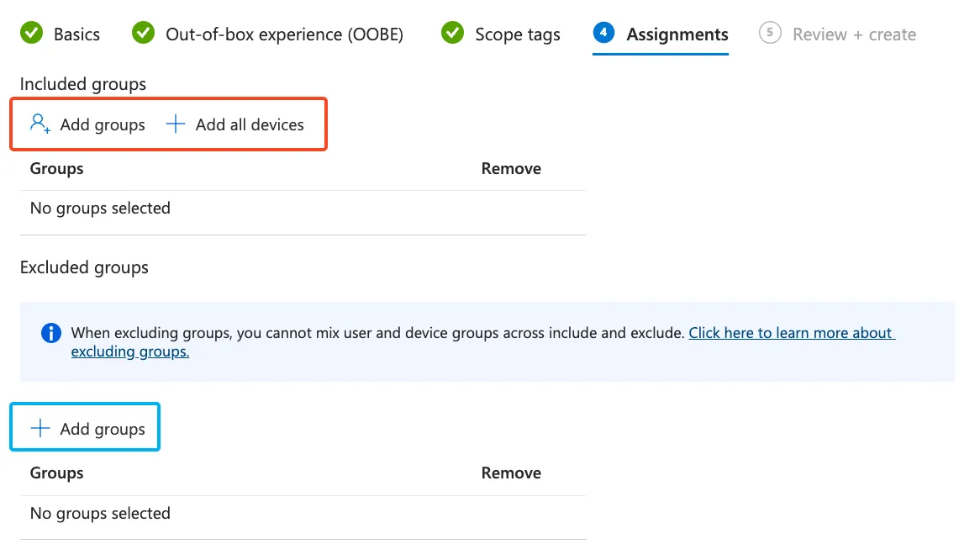
Task: Click the plus icon in Excluded groups
Action: tap(40, 428)
